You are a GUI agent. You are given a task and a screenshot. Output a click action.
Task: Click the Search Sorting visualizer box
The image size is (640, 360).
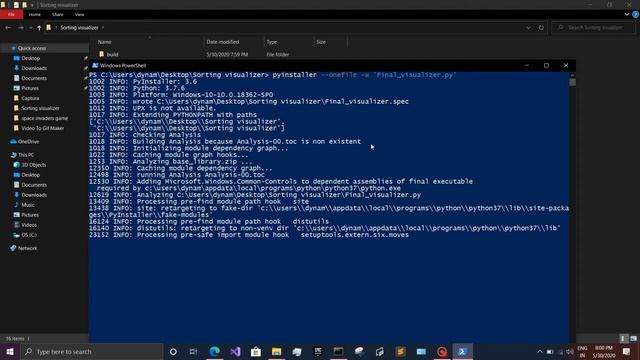593,28
